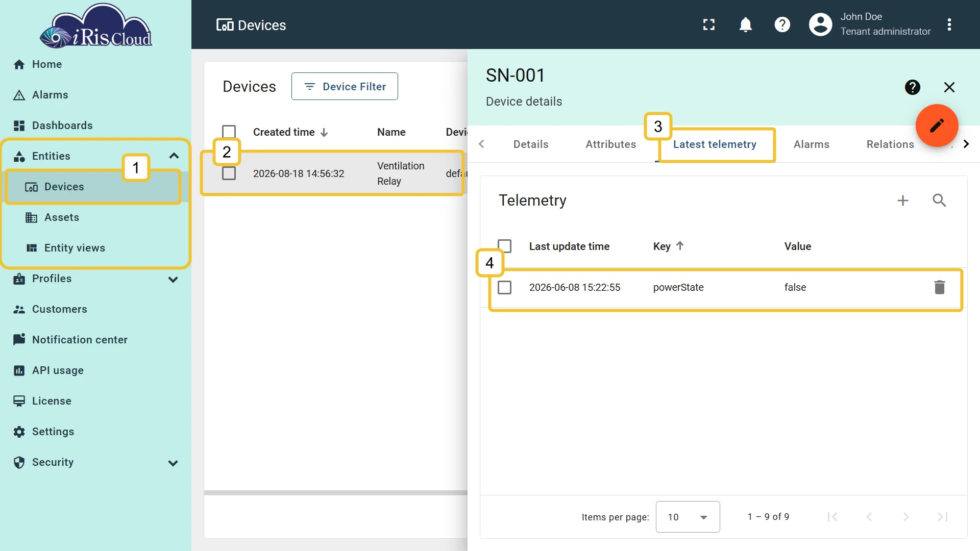Expand the Profiles menu
The width and height of the screenshot is (980, 551).
click(x=173, y=279)
